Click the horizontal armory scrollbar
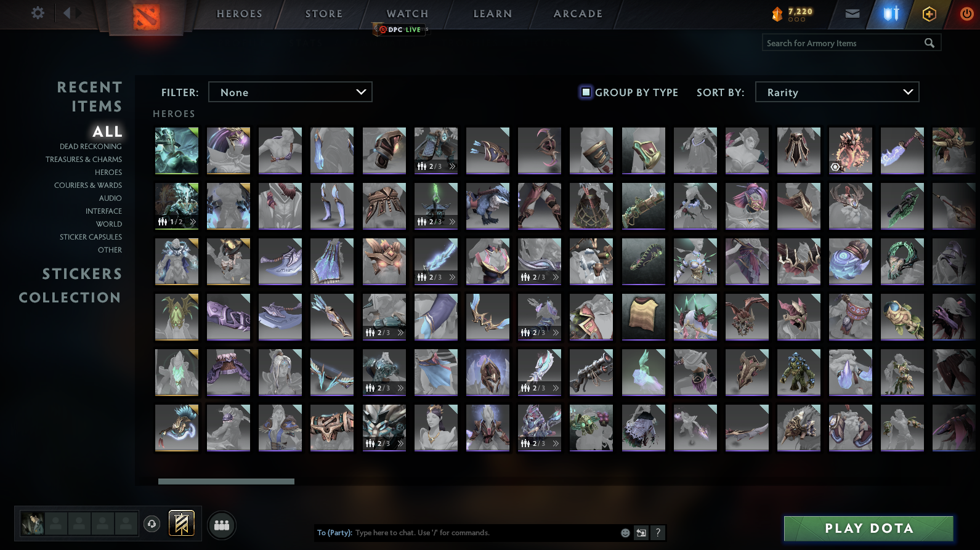This screenshot has width=980, height=550. [x=226, y=482]
